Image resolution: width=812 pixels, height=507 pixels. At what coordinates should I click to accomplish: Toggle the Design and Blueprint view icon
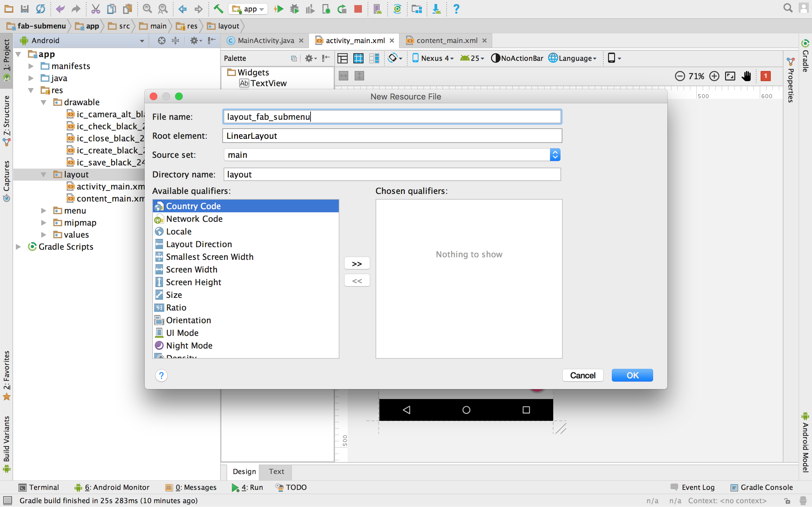point(374,58)
